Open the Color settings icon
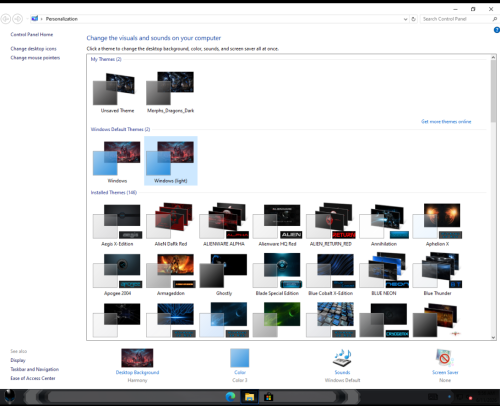This screenshot has height=406, width=500. (240, 358)
